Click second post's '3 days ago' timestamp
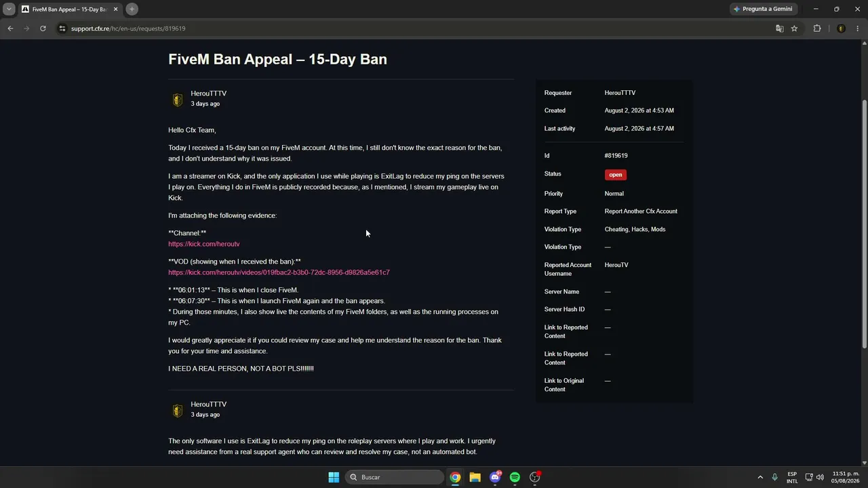868x488 pixels. 205,415
